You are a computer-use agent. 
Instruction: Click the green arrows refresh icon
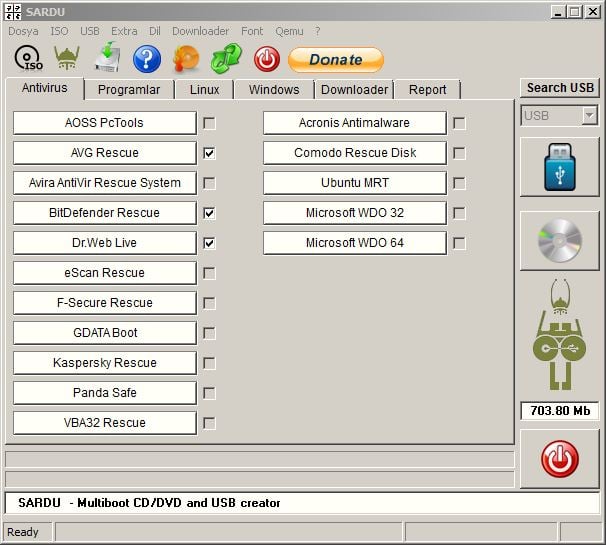(226, 58)
